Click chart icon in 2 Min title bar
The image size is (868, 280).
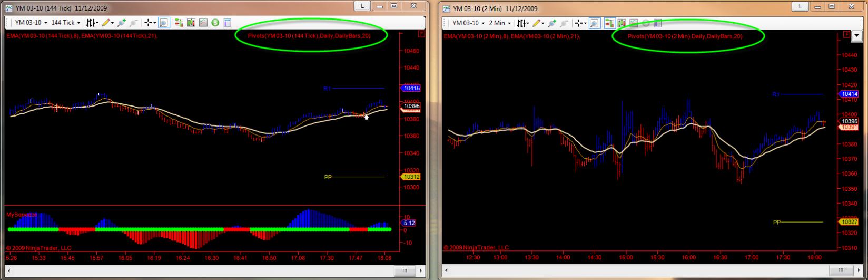(447, 8)
